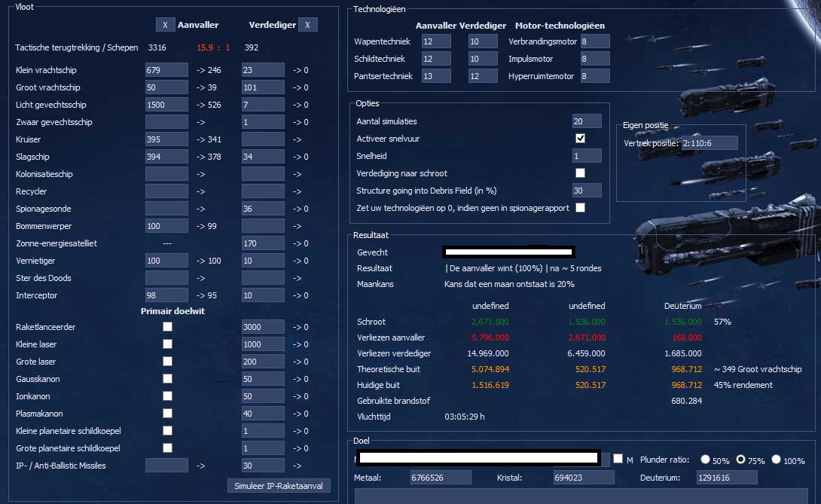Edit attacker Kruiser count field
The image size is (821, 504).
pos(166,139)
